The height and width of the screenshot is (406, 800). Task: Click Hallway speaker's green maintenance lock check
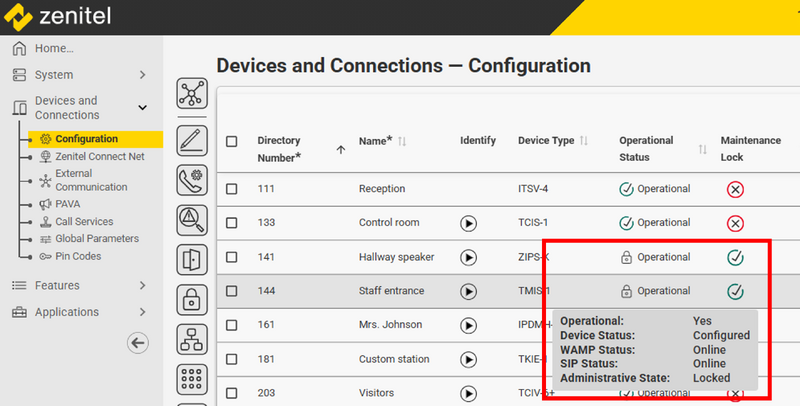click(735, 258)
